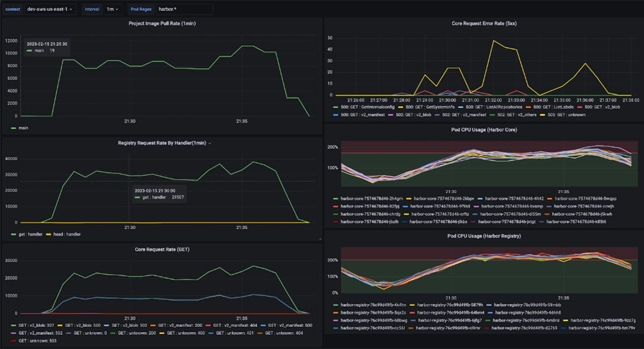Open the context dropdown dev-aws-us-east-1
644x349 pixels.
click(x=50, y=9)
